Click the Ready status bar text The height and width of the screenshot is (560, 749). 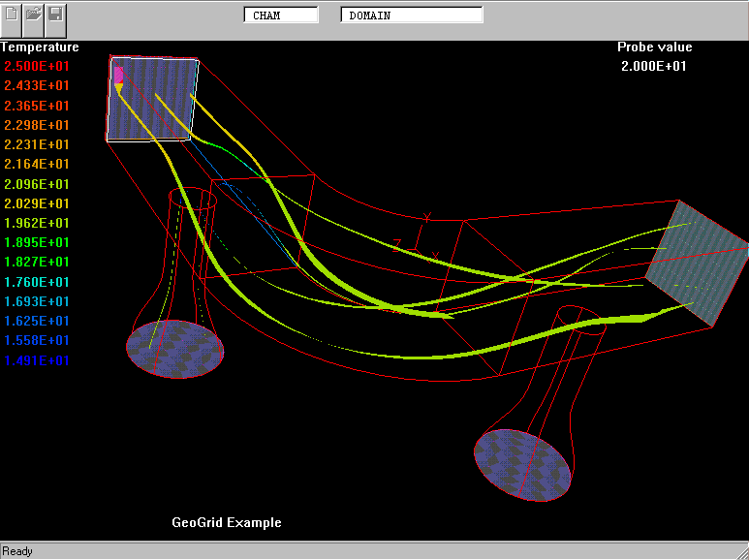(17, 551)
